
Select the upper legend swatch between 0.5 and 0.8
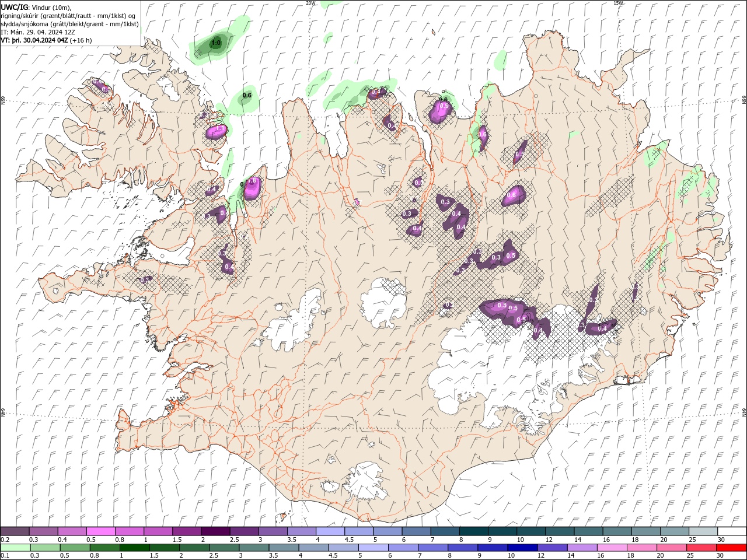coord(101,531)
